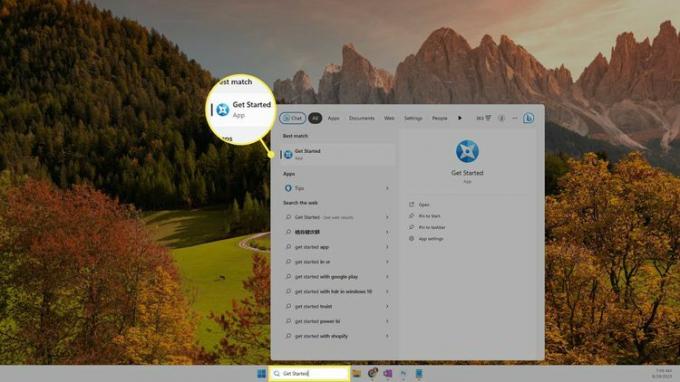Switch to the Documents filter tab
Screen dimensions: 680x382
(x=362, y=118)
